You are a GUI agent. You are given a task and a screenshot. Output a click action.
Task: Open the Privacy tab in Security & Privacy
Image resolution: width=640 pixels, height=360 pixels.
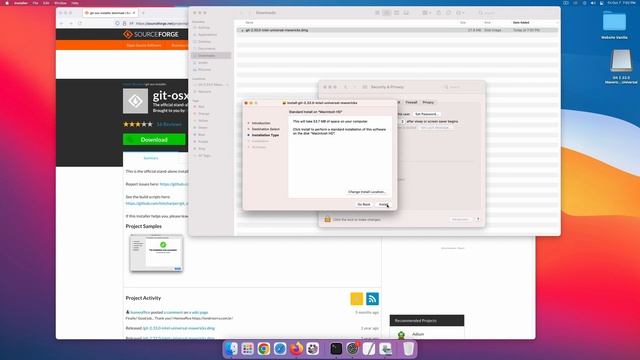[428, 102]
